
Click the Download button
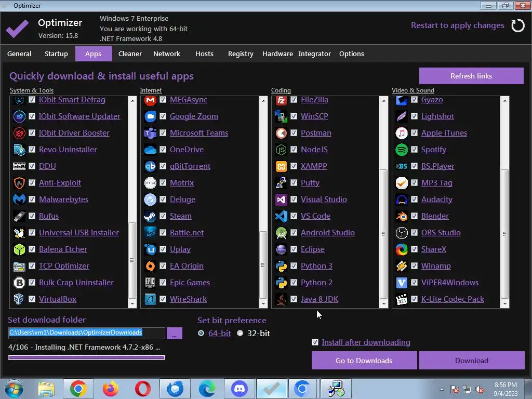point(472,361)
